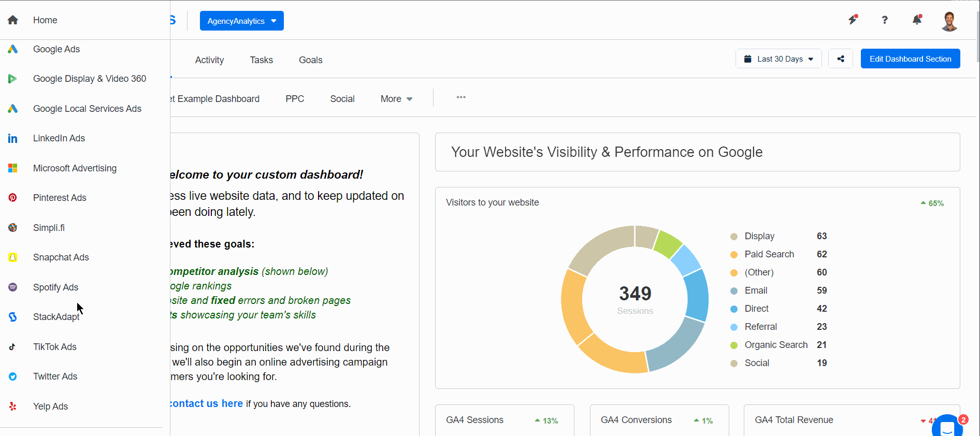This screenshot has width=980, height=436.
Task: Open the user profile avatar
Action: (x=949, y=21)
